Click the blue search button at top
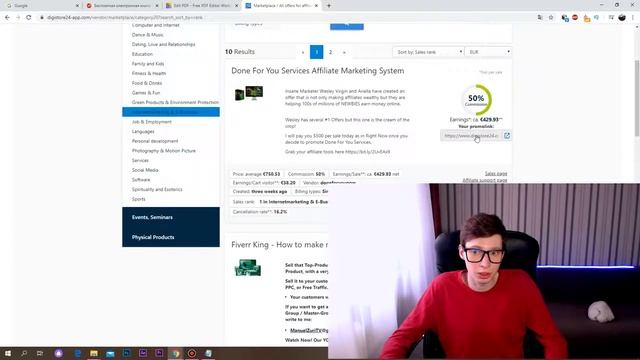The image size is (640, 360). point(347,27)
